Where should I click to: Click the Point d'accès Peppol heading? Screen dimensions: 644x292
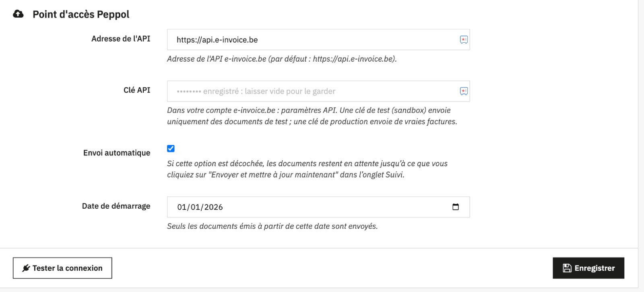coord(81,14)
